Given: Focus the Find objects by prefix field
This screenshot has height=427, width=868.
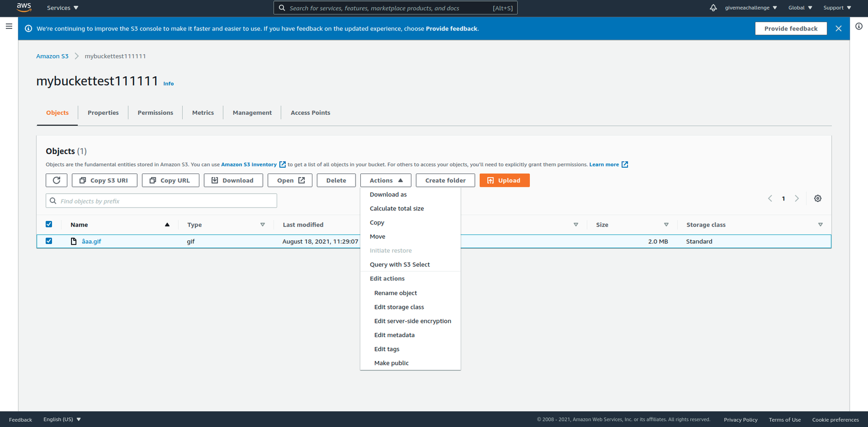Looking at the screenshot, I should 162,201.
